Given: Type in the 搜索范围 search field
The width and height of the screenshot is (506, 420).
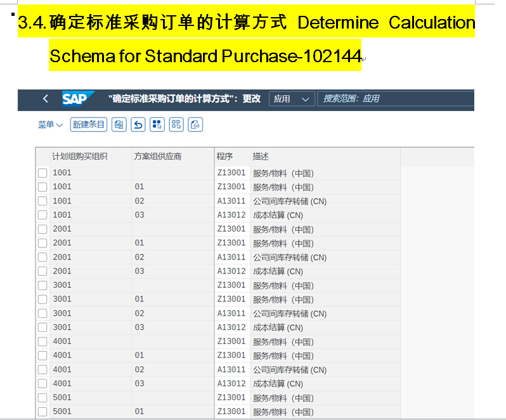Looking at the screenshot, I should (393, 99).
